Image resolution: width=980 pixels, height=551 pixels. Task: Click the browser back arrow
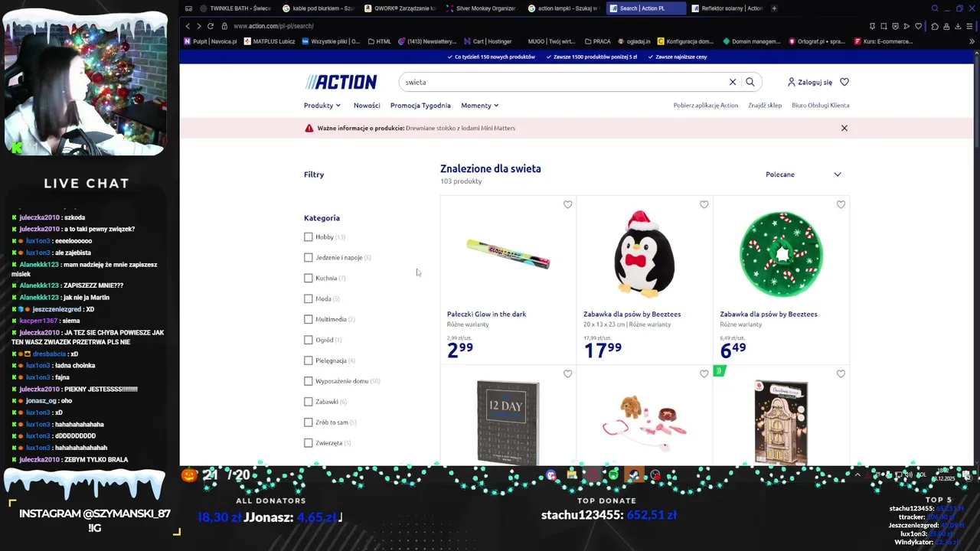click(188, 26)
